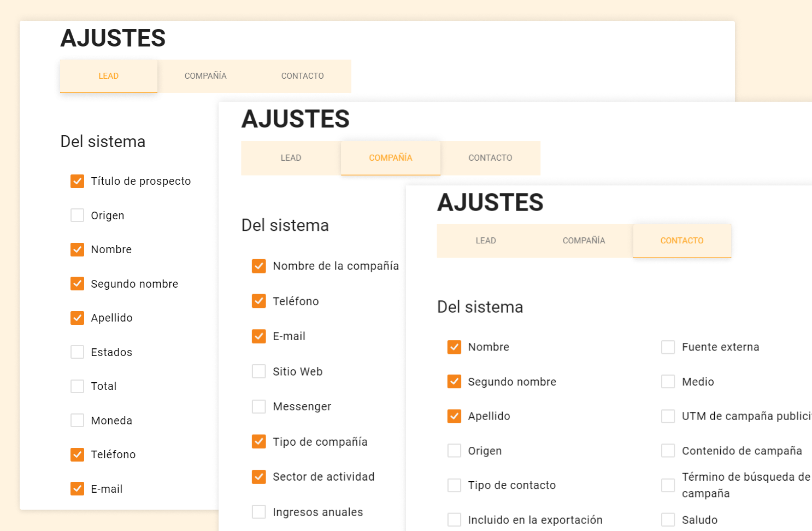812x531 pixels.
Task: Tick the Total field checkbox
Action: click(77, 387)
